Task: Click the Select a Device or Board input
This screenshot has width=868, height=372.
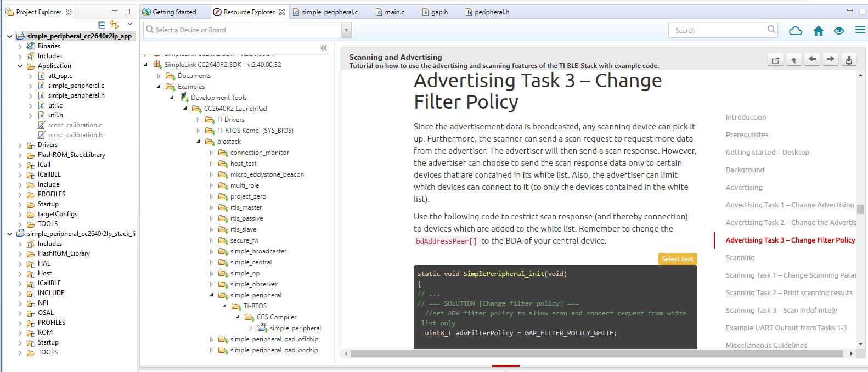Action: coord(243,30)
